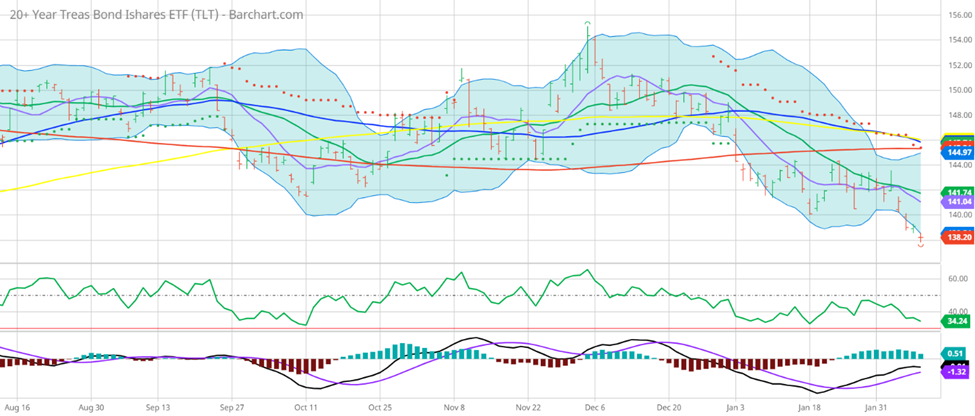The width and height of the screenshot is (975, 416).
Task: Click the Nov 22 date label
Action: (x=527, y=408)
